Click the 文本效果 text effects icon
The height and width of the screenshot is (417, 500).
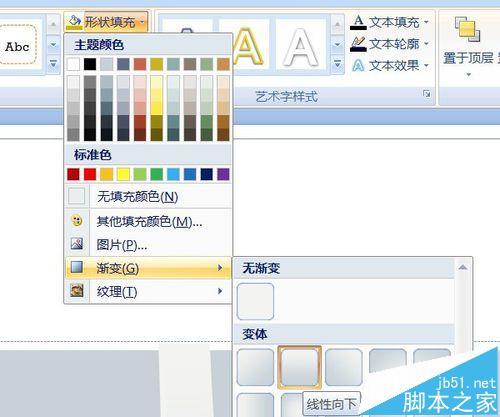358,65
